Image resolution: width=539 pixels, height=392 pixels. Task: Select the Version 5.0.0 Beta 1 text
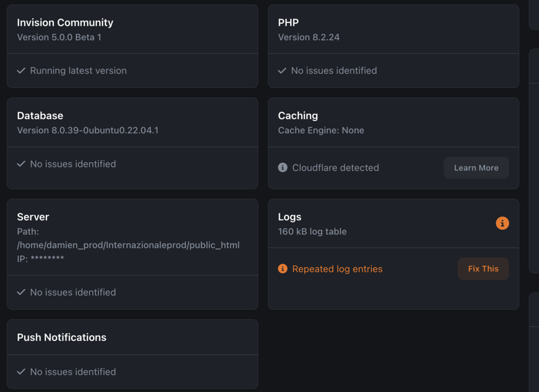coord(59,37)
